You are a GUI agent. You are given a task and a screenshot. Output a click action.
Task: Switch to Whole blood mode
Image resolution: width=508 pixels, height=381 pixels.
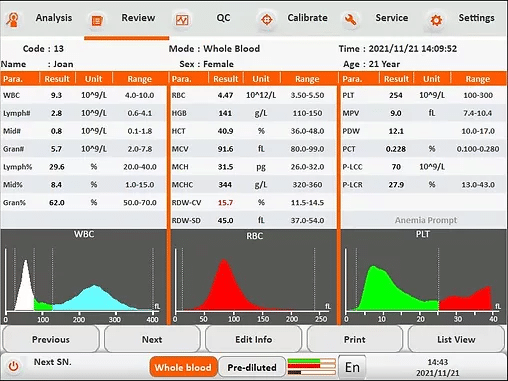[183, 367]
